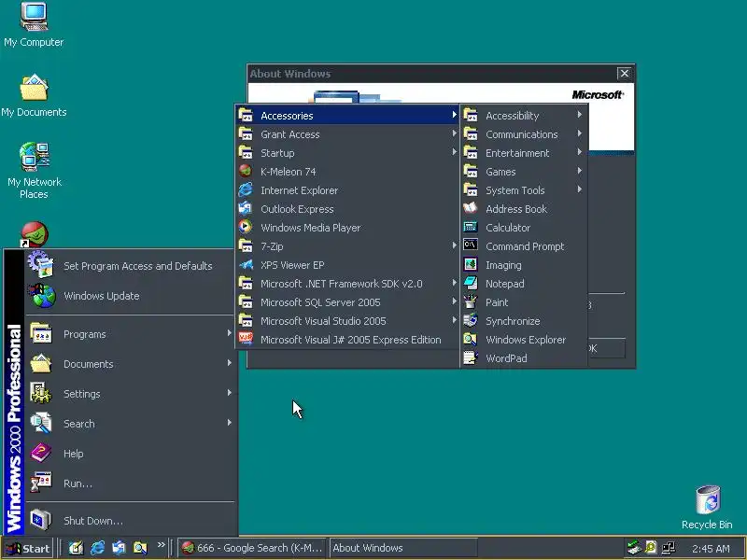Select Accessories highlighted menu item
Image resolution: width=747 pixels, height=560 pixels.
(347, 116)
